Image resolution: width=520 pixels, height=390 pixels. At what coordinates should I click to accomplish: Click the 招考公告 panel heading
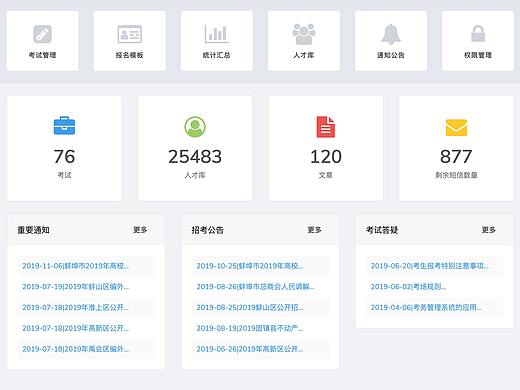(208, 230)
